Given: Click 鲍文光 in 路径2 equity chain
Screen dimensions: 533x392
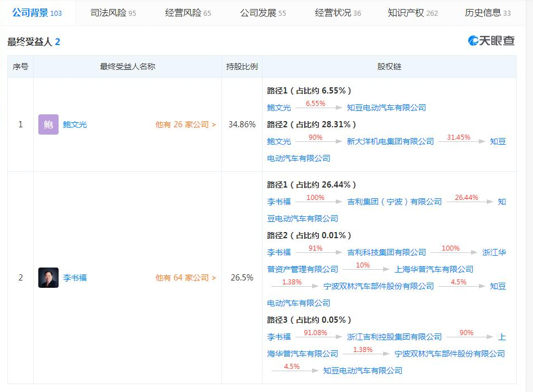Looking at the screenshot, I should 279,141.
